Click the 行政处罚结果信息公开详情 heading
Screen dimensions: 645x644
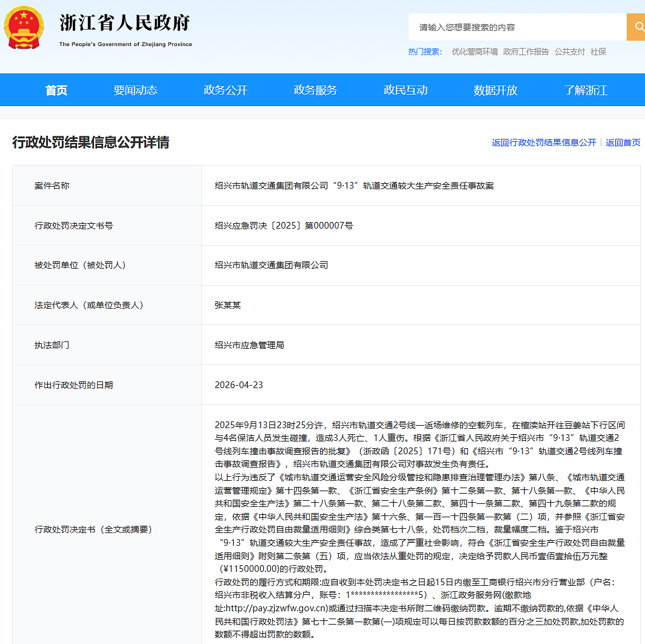pyautogui.click(x=91, y=143)
